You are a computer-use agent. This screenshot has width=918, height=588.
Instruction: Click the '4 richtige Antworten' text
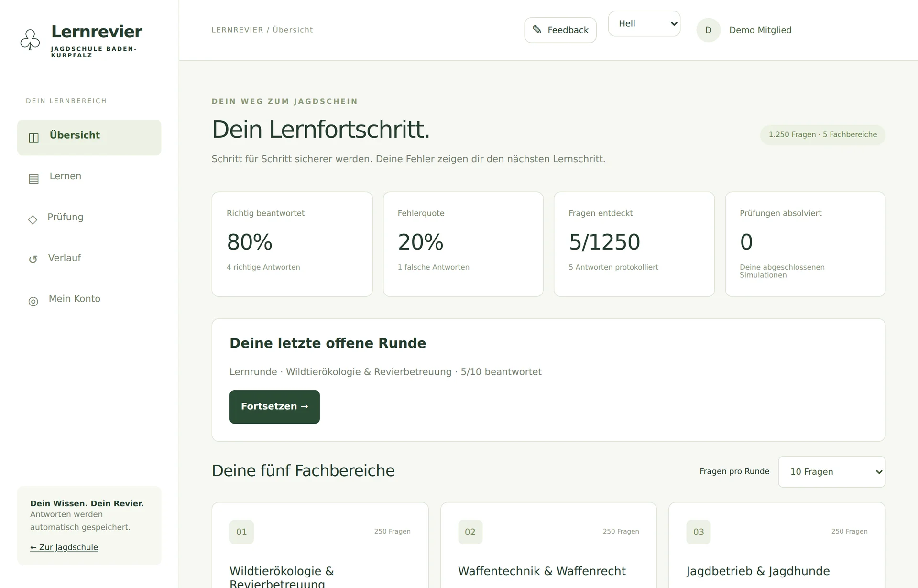pos(263,267)
